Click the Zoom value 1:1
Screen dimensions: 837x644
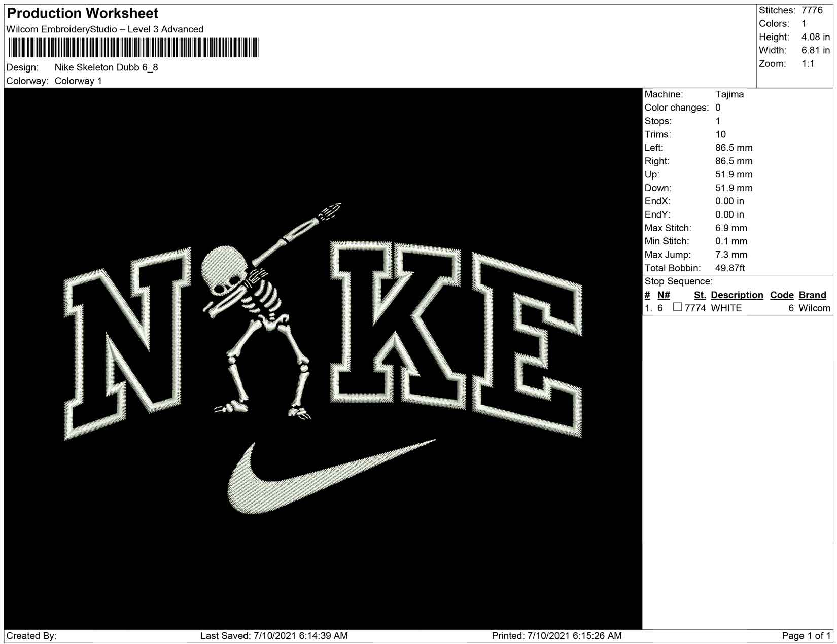(808, 64)
